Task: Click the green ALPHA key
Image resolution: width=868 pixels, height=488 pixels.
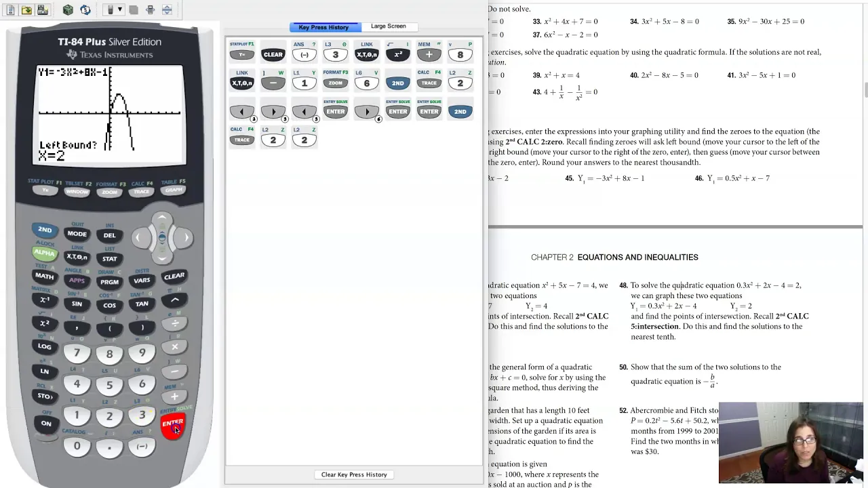Action: 45,253
